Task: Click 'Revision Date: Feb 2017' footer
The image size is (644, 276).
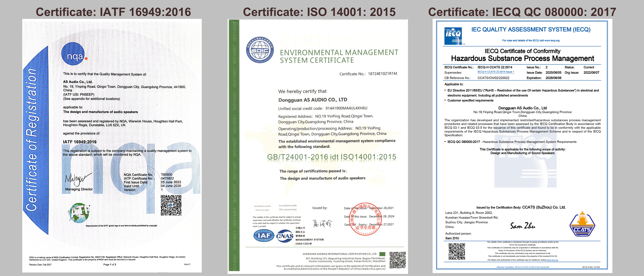Action: click(x=40, y=265)
